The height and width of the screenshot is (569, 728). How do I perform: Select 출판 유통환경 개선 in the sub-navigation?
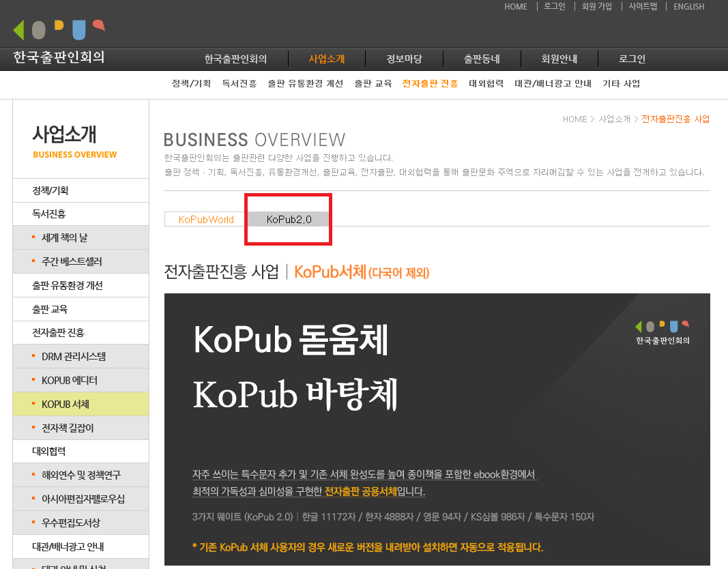(x=306, y=83)
